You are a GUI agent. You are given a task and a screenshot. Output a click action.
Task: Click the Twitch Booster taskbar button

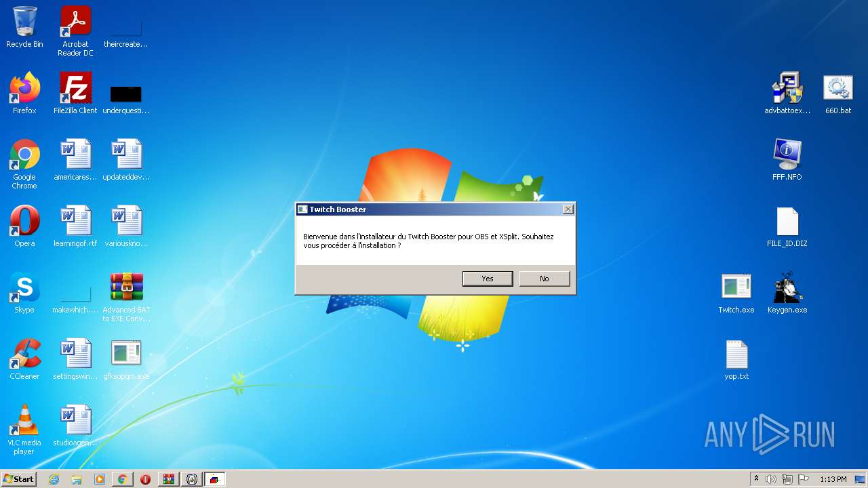(x=214, y=479)
